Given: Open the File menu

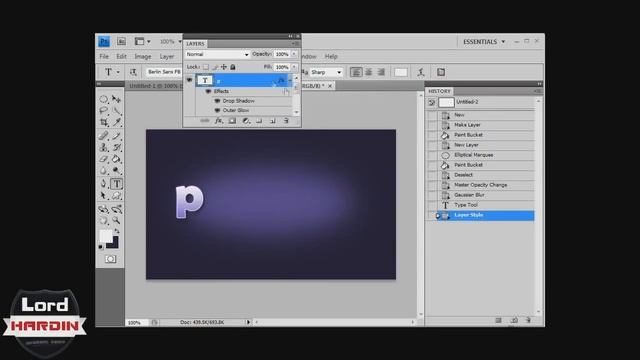Looking at the screenshot, I should pyautogui.click(x=104, y=56).
